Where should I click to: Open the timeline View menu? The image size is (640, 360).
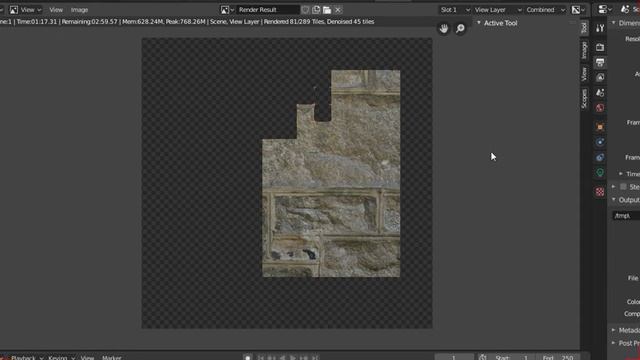click(87, 358)
